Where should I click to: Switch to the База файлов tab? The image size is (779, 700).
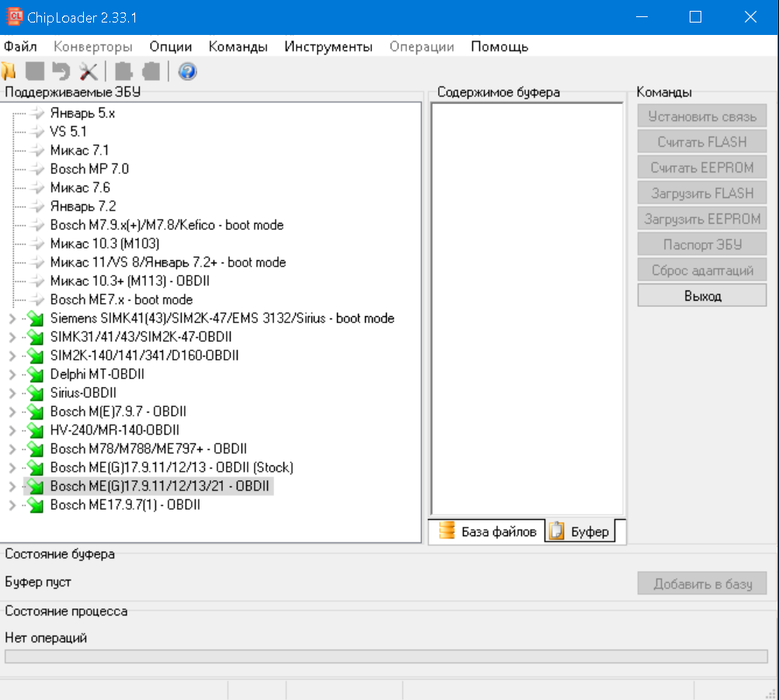tap(487, 531)
